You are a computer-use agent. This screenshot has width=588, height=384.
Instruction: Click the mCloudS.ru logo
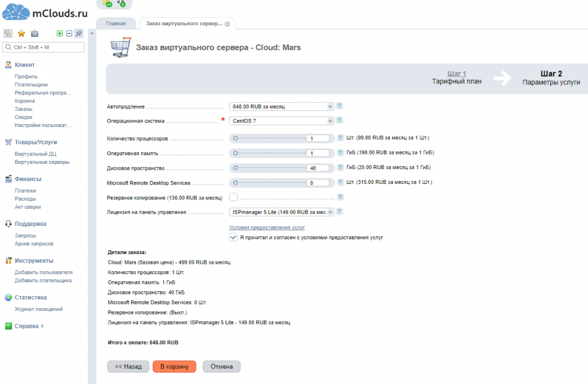coord(45,12)
